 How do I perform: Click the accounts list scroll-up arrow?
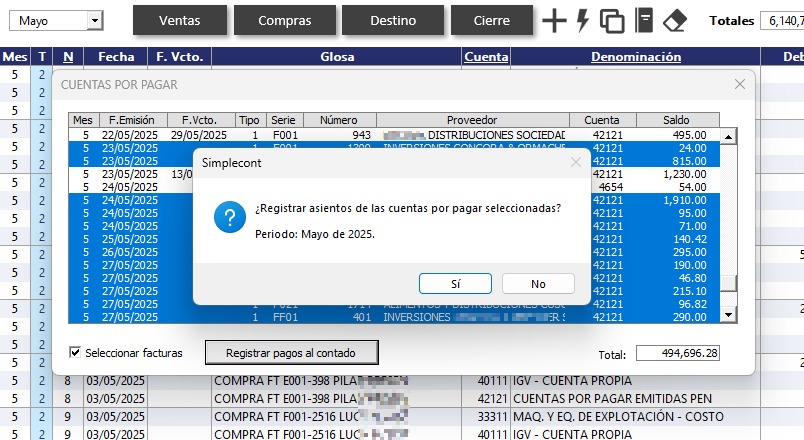pyautogui.click(x=728, y=136)
